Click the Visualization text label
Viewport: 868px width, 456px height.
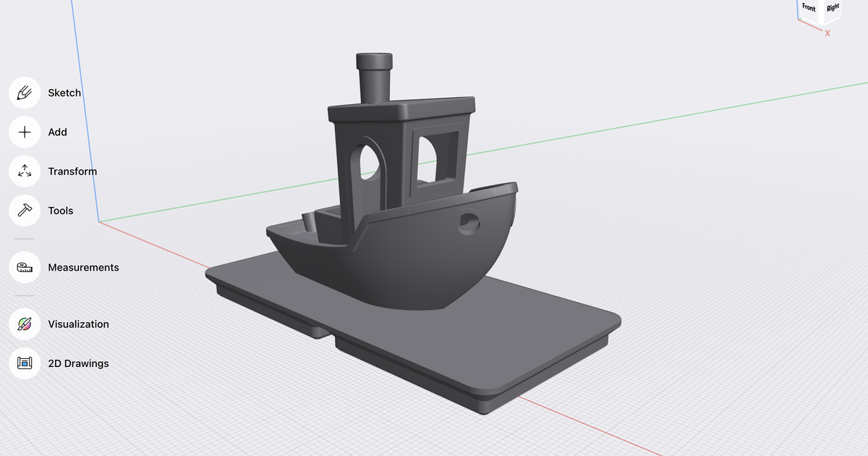[x=78, y=324]
